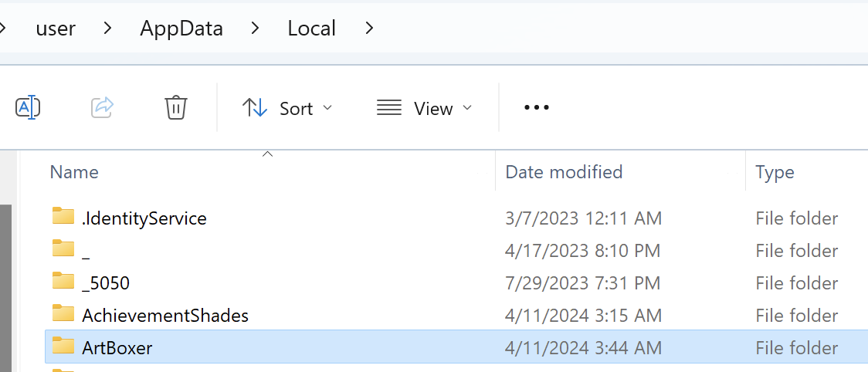Click the Share icon in toolbar
Image resolution: width=868 pixels, height=372 pixels.
(x=102, y=107)
